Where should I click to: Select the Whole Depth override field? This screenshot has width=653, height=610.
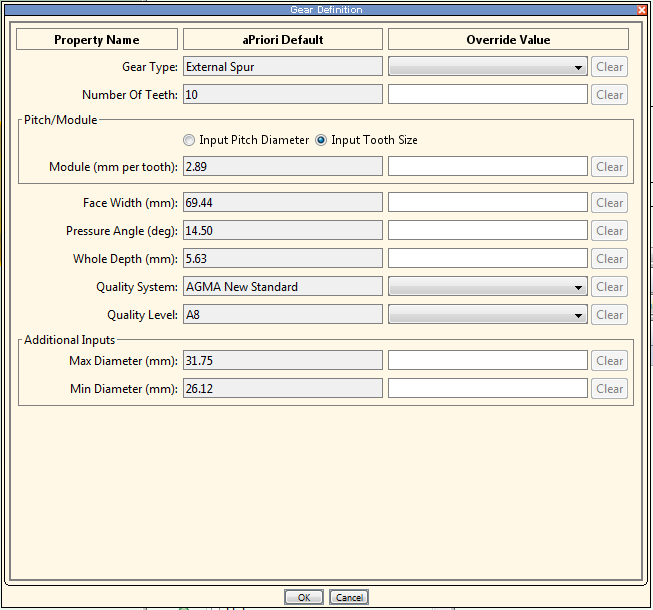click(487, 259)
